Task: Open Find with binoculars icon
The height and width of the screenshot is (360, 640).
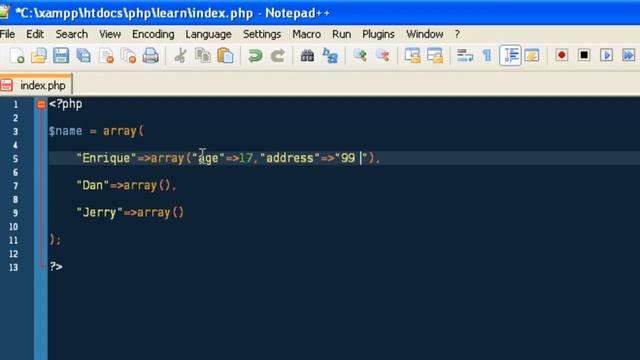Action: pyautogui.click(x=307, y=56)
